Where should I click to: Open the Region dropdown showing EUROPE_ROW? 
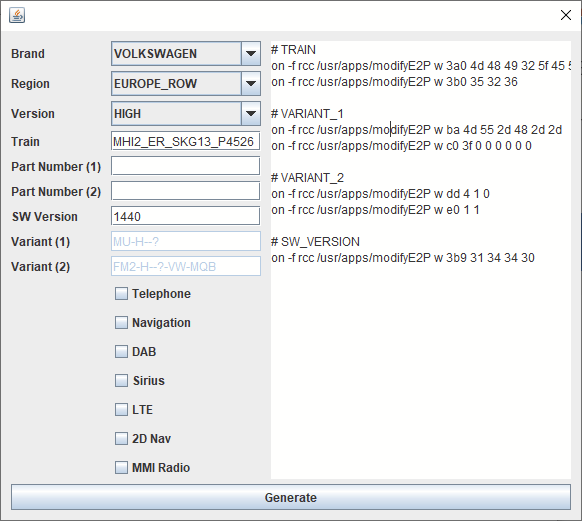[x=186, y=83]
